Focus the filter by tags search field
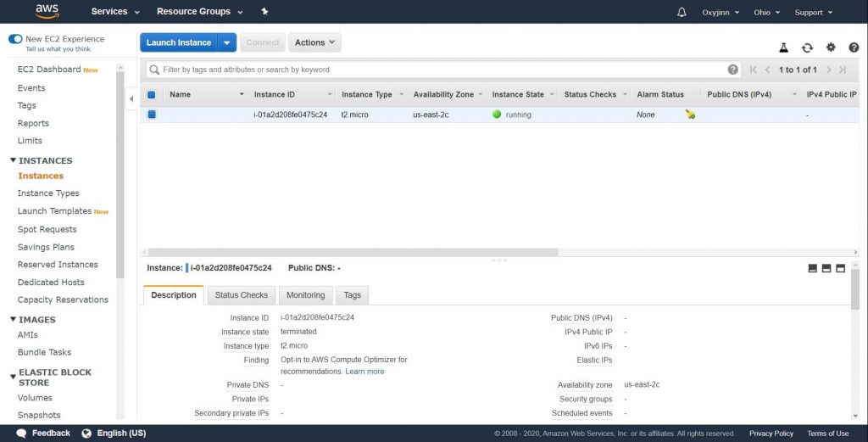The image size is (868, 442). click(442, 70)
